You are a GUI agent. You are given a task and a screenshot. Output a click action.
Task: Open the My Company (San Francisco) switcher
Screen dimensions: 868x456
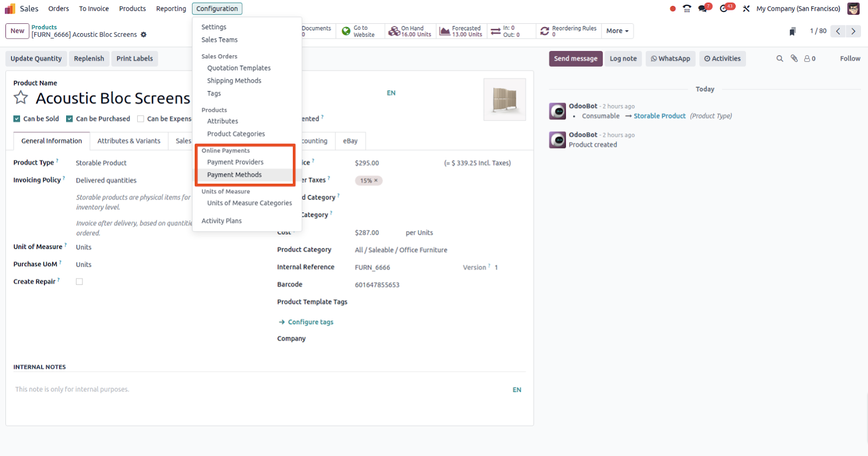(798, 9)
